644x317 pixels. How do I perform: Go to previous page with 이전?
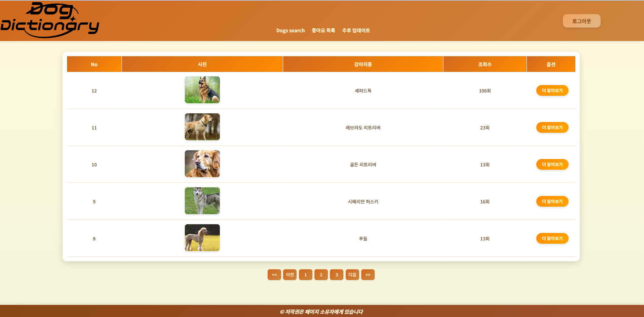[x=290, y=275]
